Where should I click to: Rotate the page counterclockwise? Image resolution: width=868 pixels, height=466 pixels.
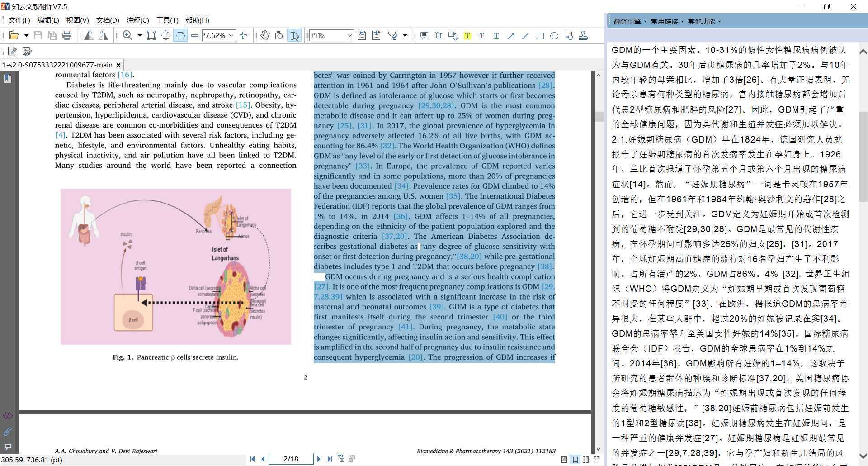89,36
